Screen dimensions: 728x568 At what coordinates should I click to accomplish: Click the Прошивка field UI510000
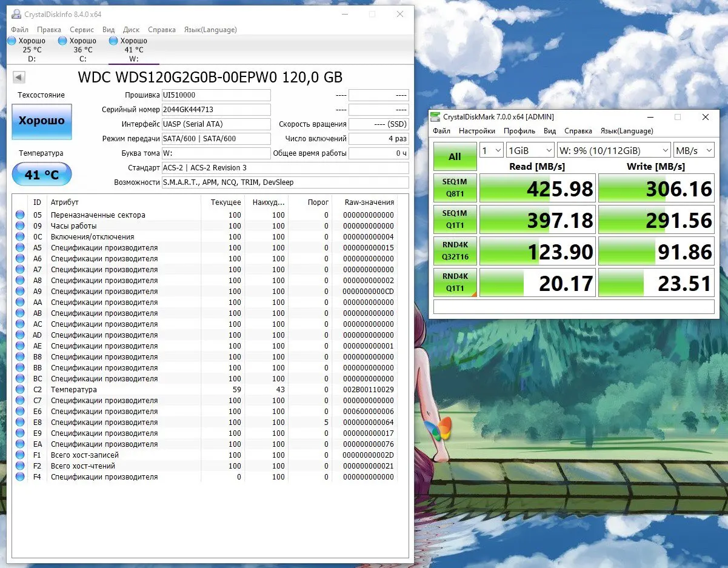point(216,95)
